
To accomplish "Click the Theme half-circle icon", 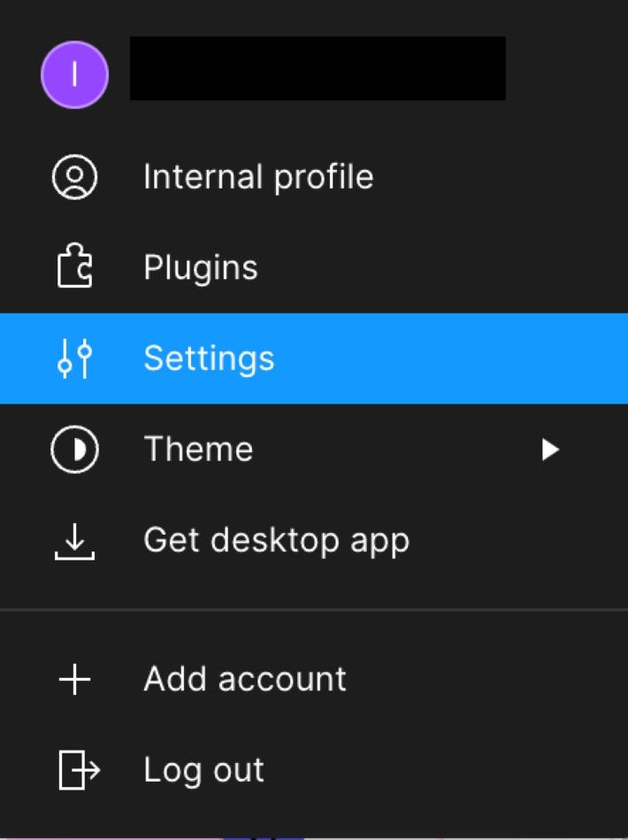I will point(74,450).
